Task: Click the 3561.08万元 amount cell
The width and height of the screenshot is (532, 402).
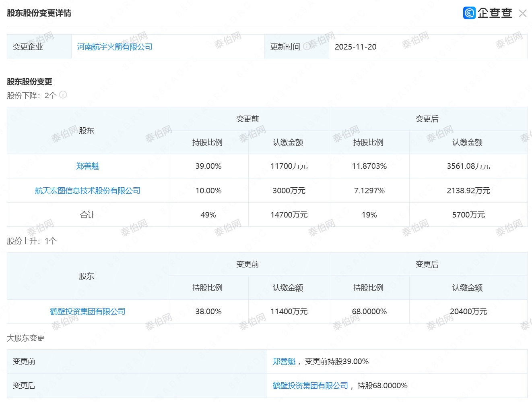Action: point(468,166)
